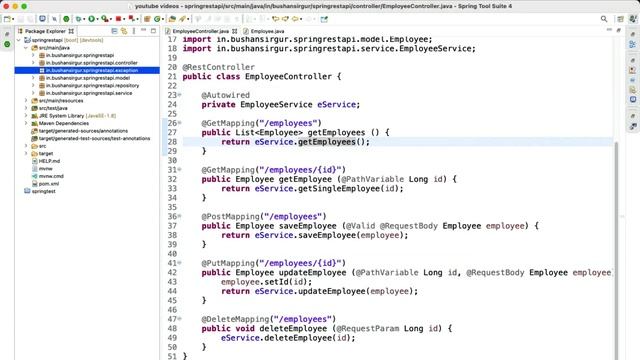
Task: Switch to the Java perspective icon
Action: (633, 19)
